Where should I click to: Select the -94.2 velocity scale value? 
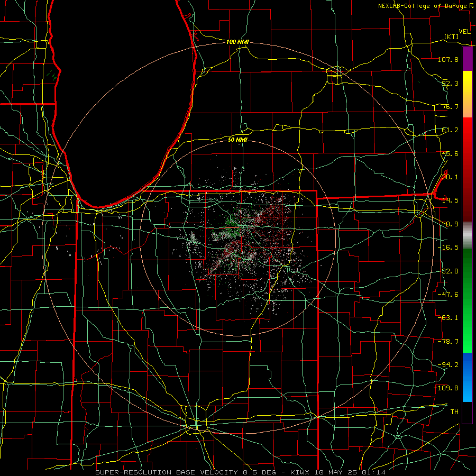[448, 365]
